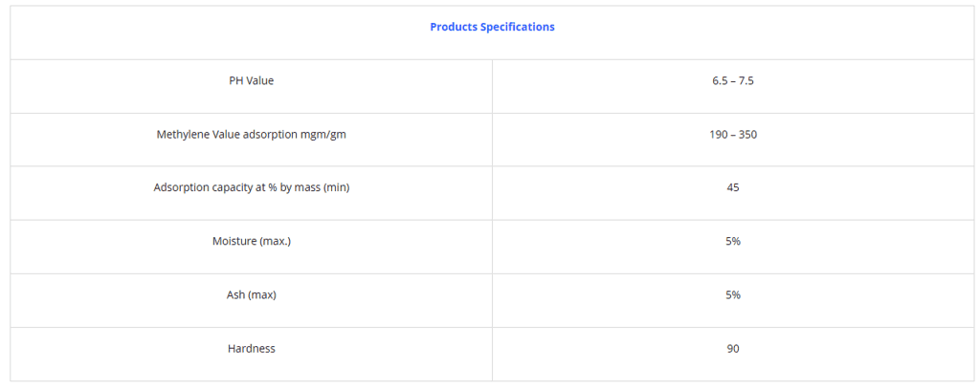980x390 pixels.
Task: Click the Products Specifications heading
Action: pyautogui.click(x=492, y=27)
